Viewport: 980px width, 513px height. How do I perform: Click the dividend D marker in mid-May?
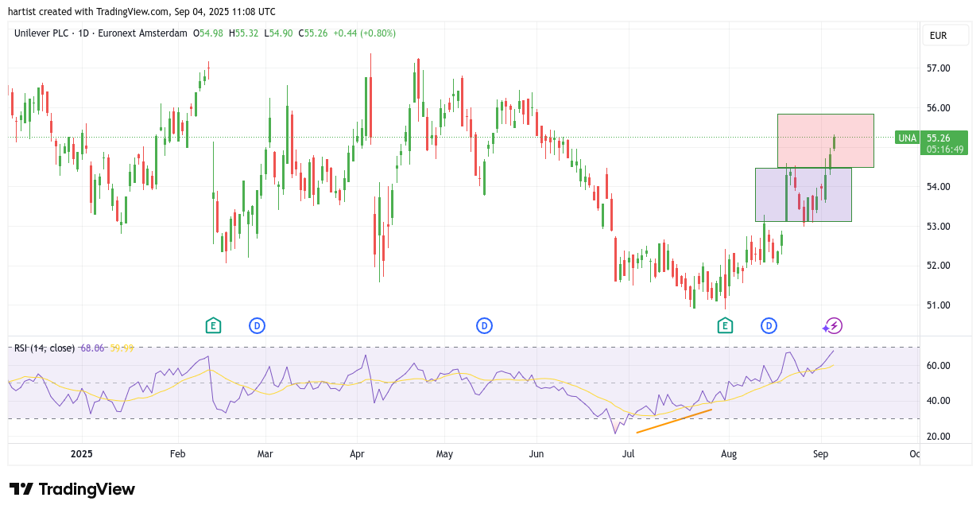click(x=484, y=325)
